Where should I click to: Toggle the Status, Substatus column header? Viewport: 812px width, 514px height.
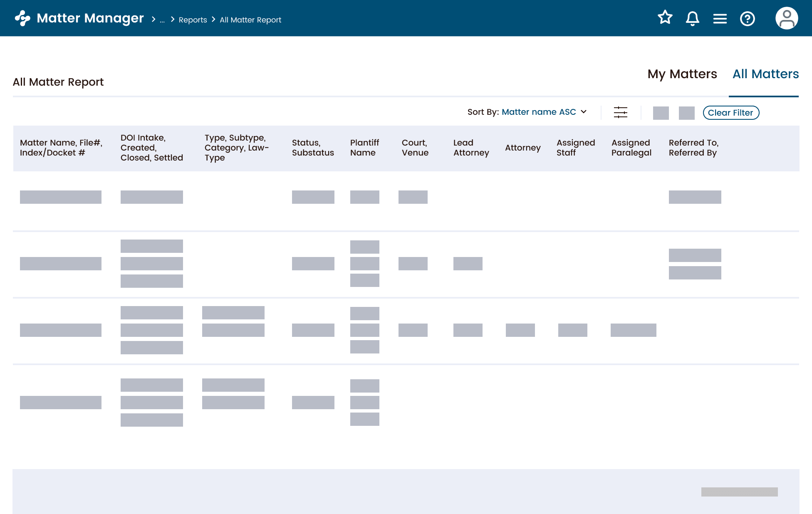313,148
